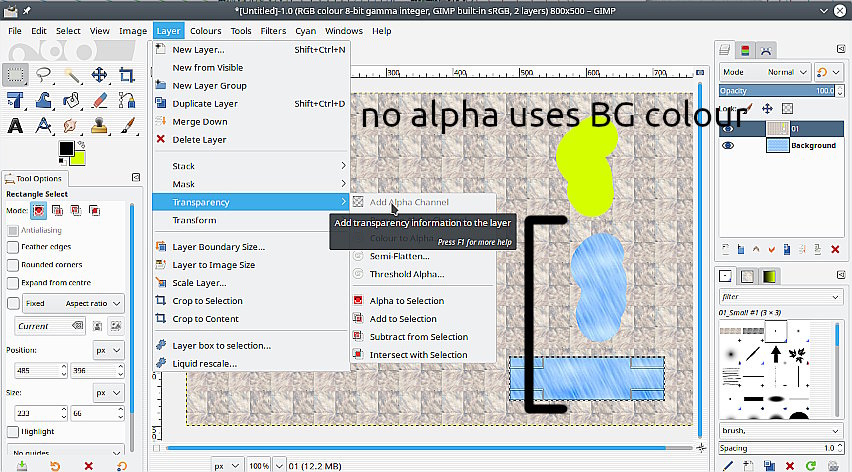Select the Bucket Fill tool
Viewport: 852px width, 472px height.
point(71,100)
